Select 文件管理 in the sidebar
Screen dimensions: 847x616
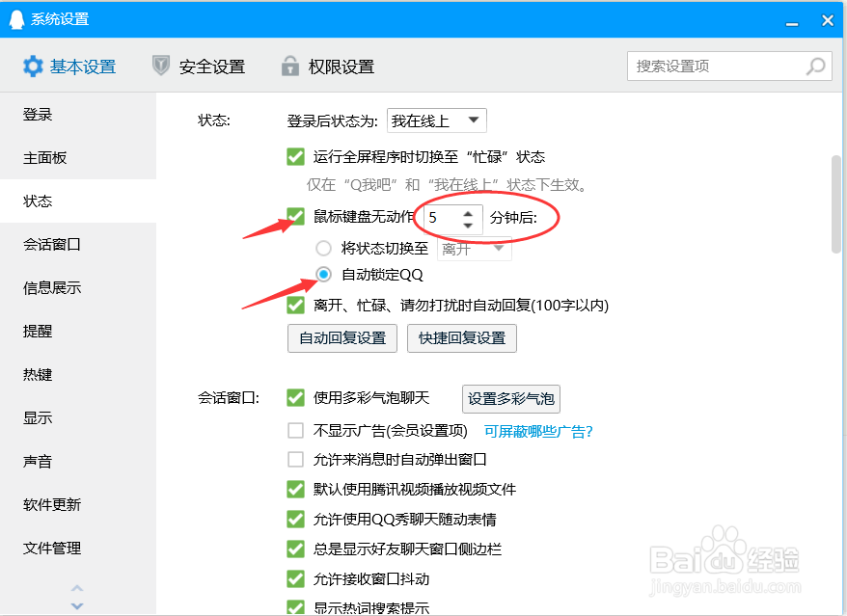pyautogui.click(x=78, y=548)
